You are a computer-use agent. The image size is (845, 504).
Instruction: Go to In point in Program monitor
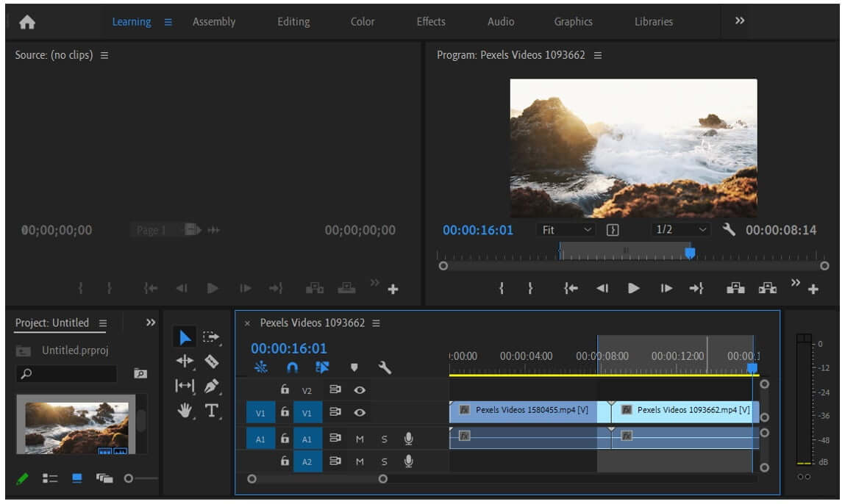571,289
